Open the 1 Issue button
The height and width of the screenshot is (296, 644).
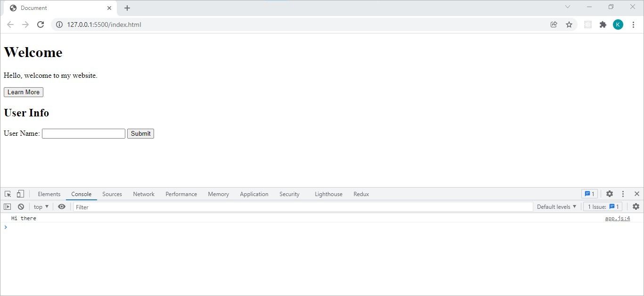[x=603, y=206]
